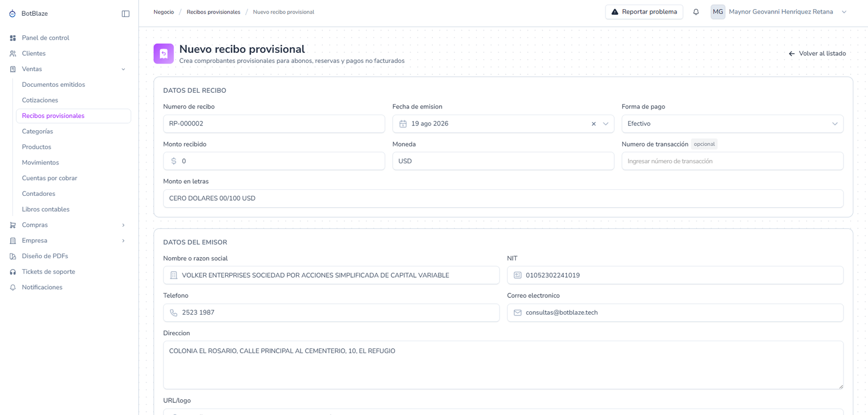Click the Compras shopping cart icon
Image resolution: width=868 pixels, height=415 pixels.
(x=13, y=225)
